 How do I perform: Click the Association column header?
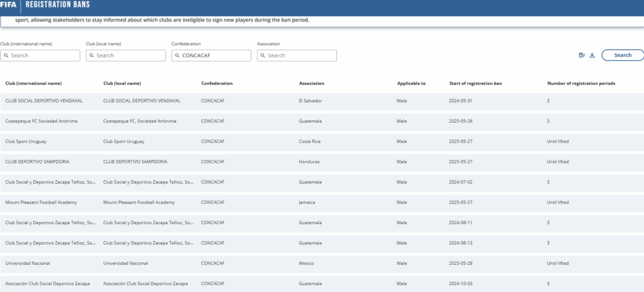(x=312, y=84)
